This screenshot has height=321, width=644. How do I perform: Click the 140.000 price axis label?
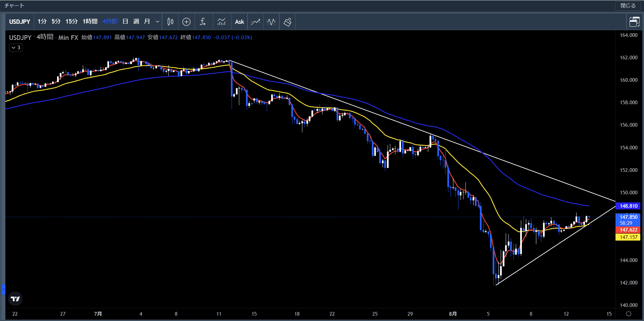(629, 305)
